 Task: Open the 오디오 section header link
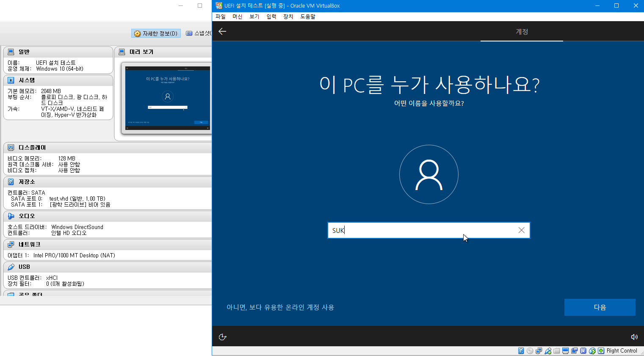[x=27, y=216]
